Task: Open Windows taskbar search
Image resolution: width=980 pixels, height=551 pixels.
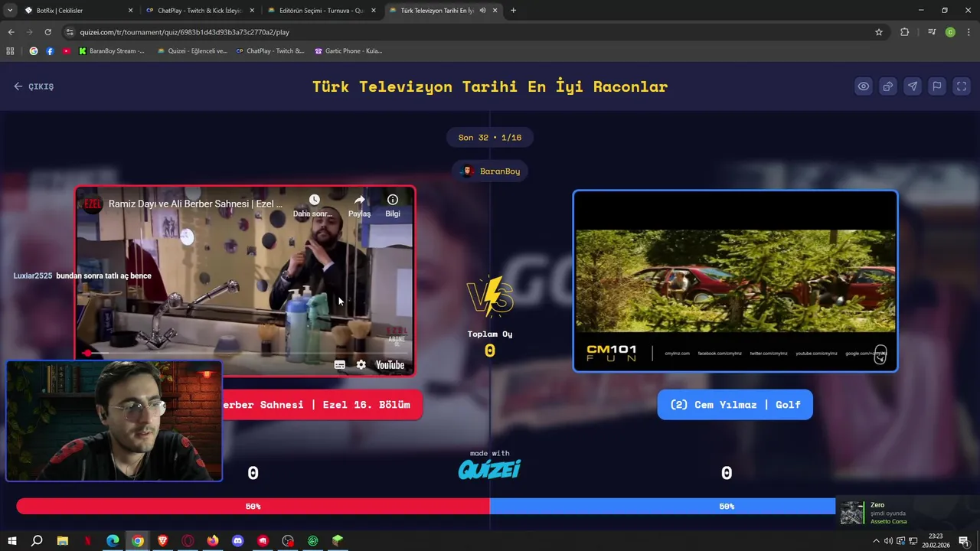Action: click(37, 541)
